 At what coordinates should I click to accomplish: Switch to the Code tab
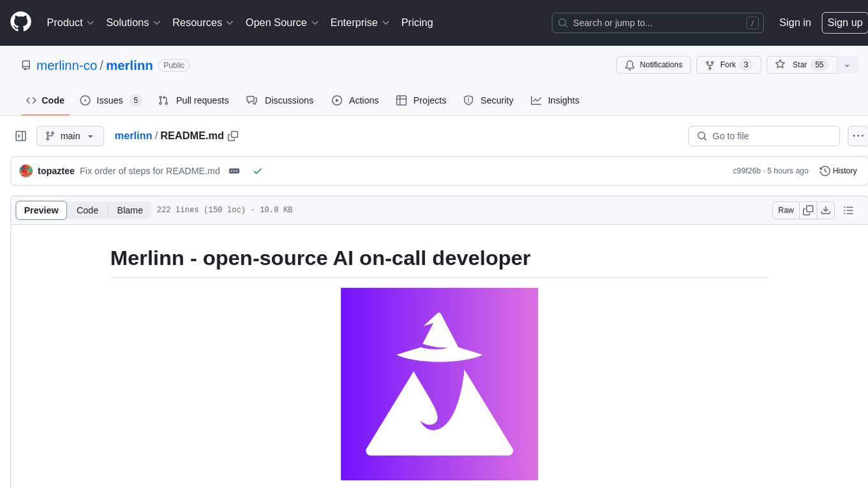pyautogui.click(x=45, y=100)
